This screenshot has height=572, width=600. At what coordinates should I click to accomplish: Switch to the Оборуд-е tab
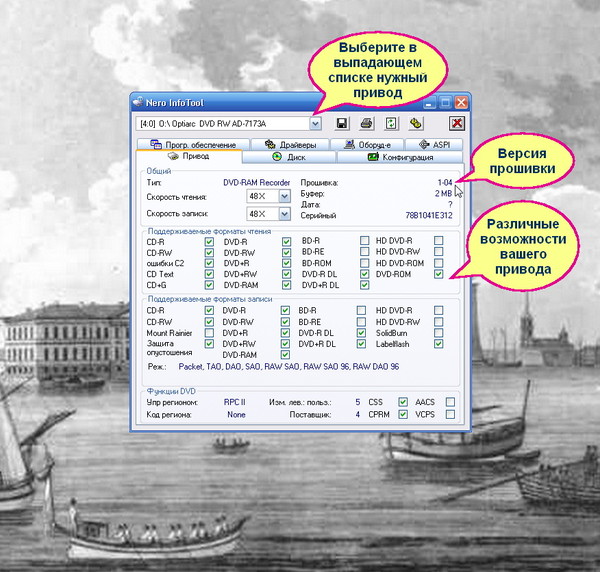pyautogui.click(x=367, y=145)
